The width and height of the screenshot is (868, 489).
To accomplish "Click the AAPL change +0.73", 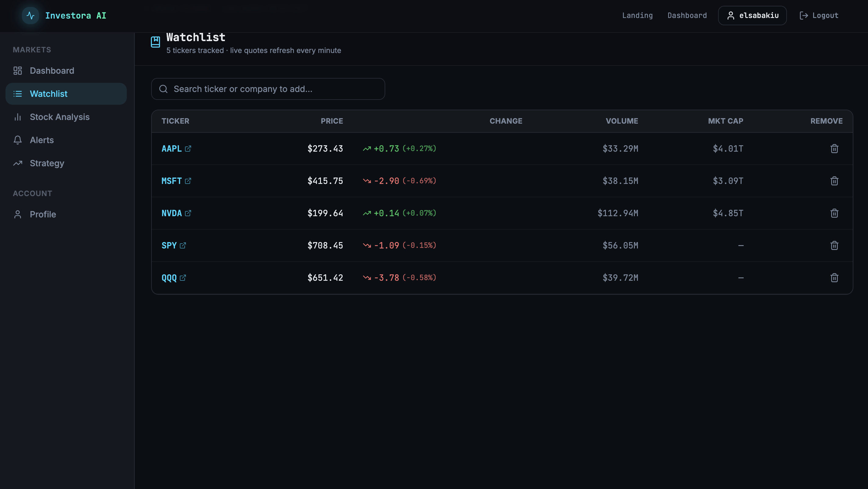I will point(386,149).
